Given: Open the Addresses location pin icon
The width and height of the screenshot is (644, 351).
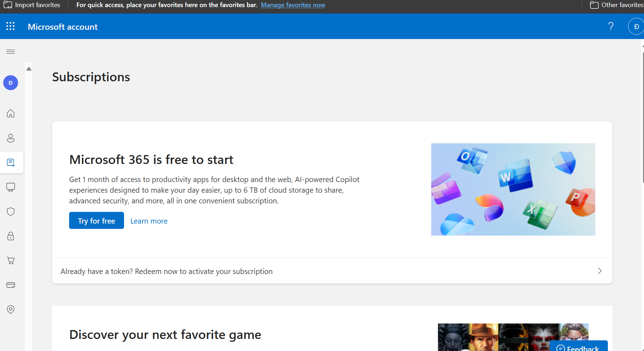Looking at the screenshot, I should [11, 309].
